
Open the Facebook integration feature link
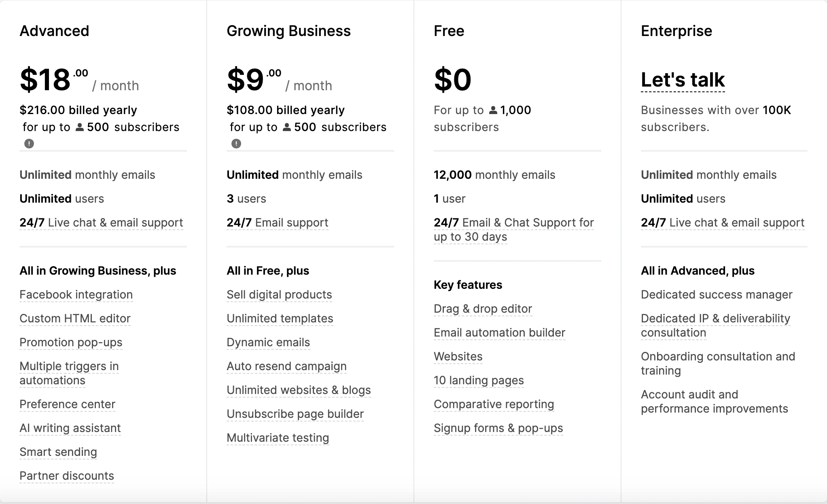76,294
